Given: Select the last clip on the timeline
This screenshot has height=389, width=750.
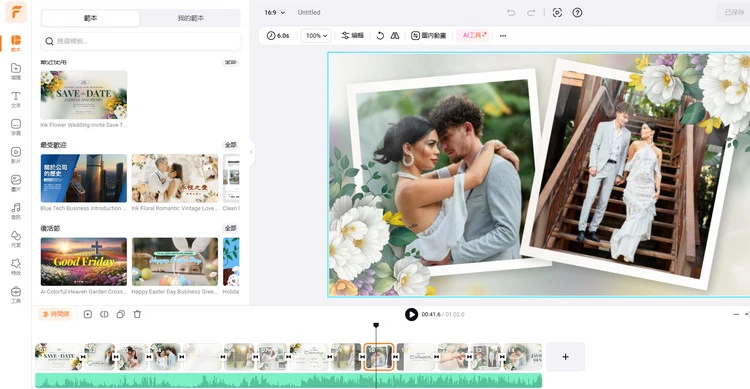Looking at the screenshot, I should pyautogui.click(x=523, y=357).
